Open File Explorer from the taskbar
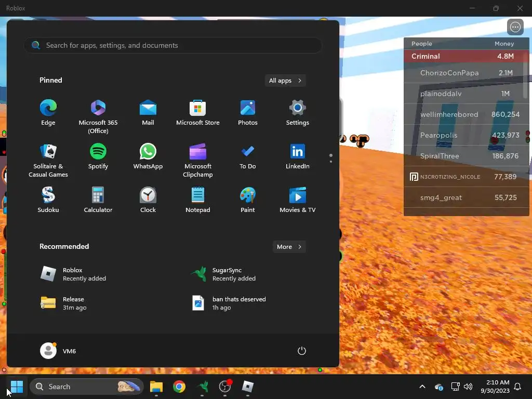 156,387
